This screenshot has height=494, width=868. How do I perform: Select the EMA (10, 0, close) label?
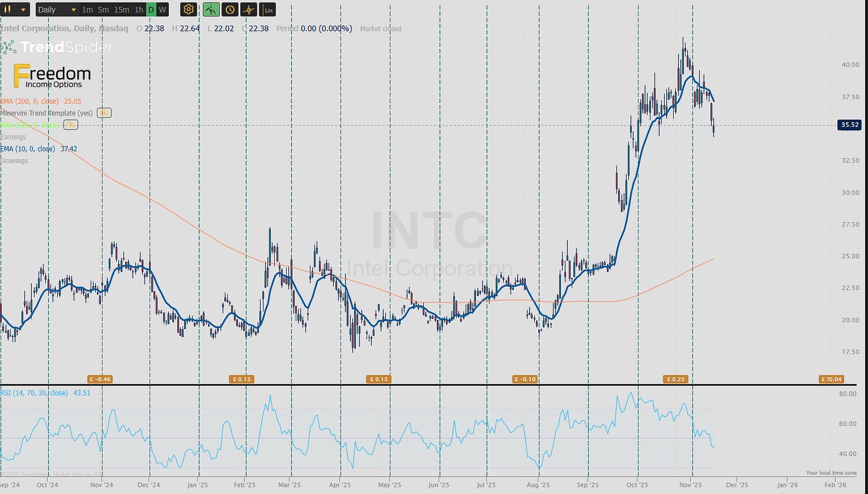29,149
